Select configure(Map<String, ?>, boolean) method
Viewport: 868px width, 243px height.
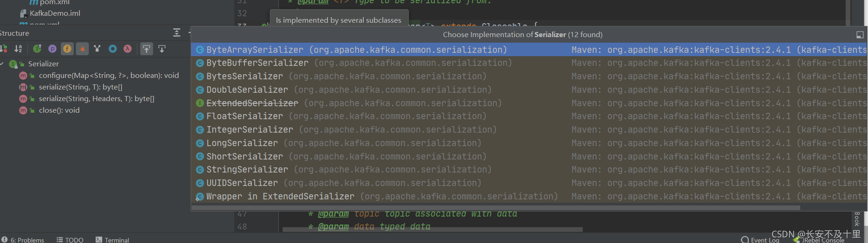(x=109, y=75)
